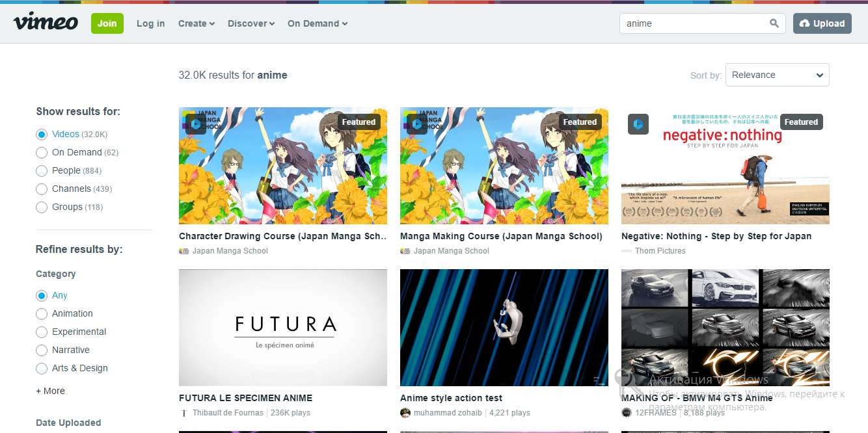Open the Vimeo logo home link

click(x=46, y=22)
